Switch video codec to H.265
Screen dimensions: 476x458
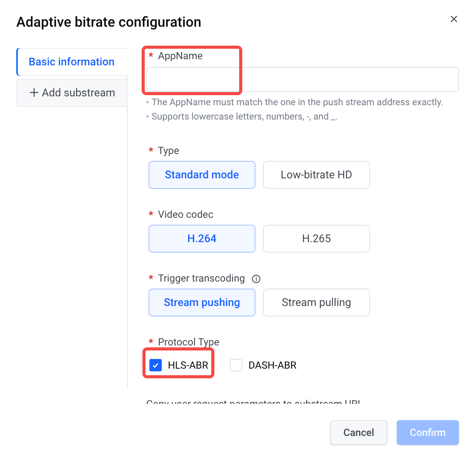[317, 239]
